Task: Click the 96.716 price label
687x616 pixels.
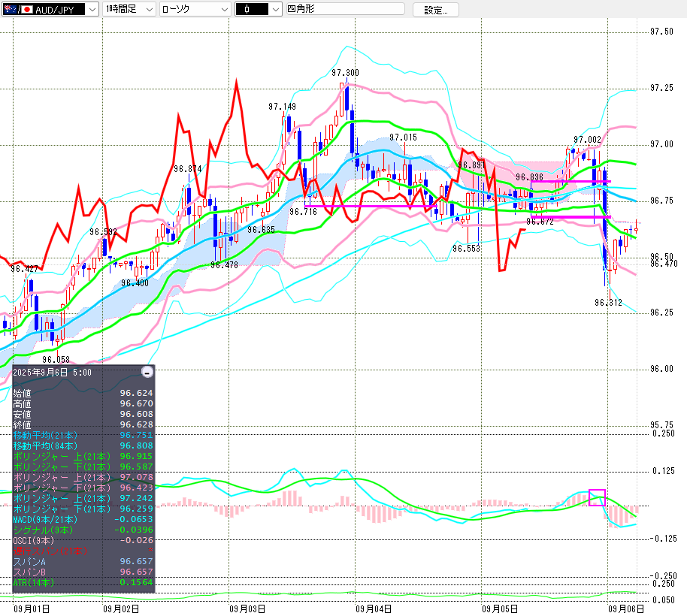Action: (303, 212)
